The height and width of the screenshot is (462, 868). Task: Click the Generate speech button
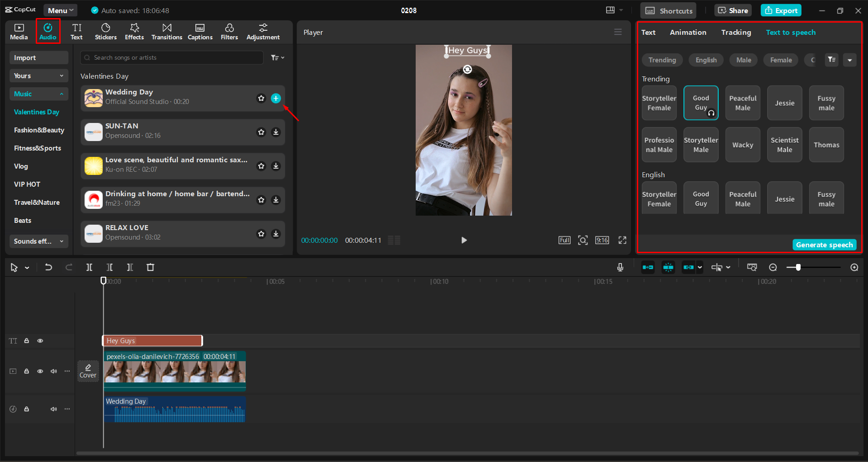tap(824, 245)
